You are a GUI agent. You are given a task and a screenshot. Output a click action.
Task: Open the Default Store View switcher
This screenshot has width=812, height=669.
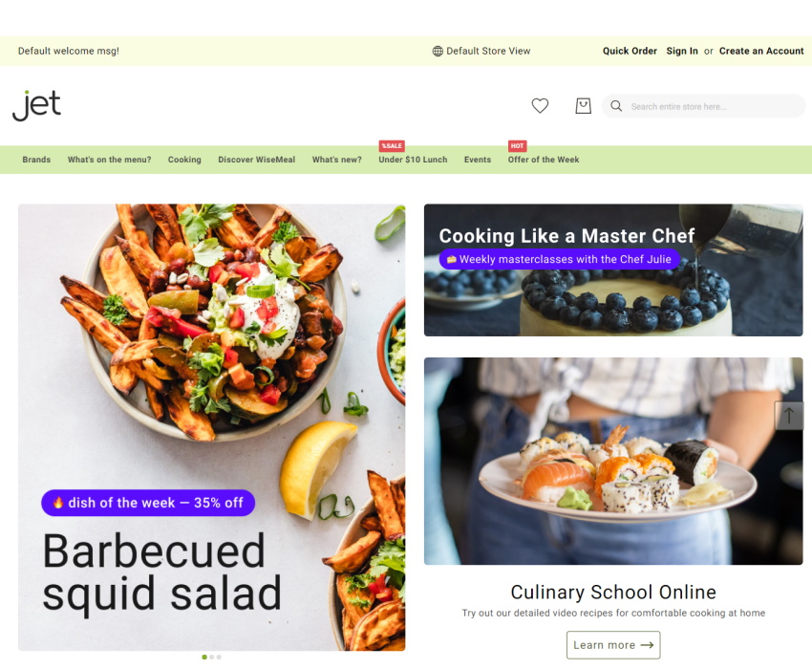pos(481,51)
